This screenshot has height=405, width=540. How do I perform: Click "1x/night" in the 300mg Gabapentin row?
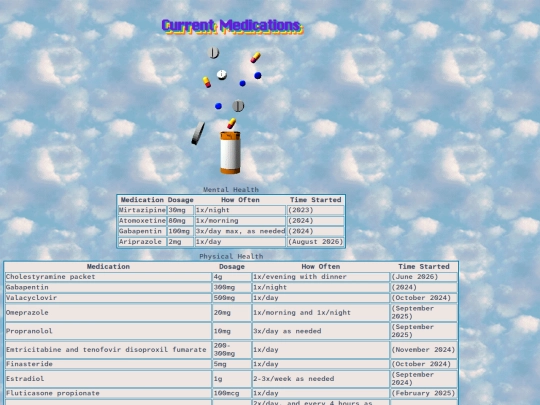click(x=321, y=288)
